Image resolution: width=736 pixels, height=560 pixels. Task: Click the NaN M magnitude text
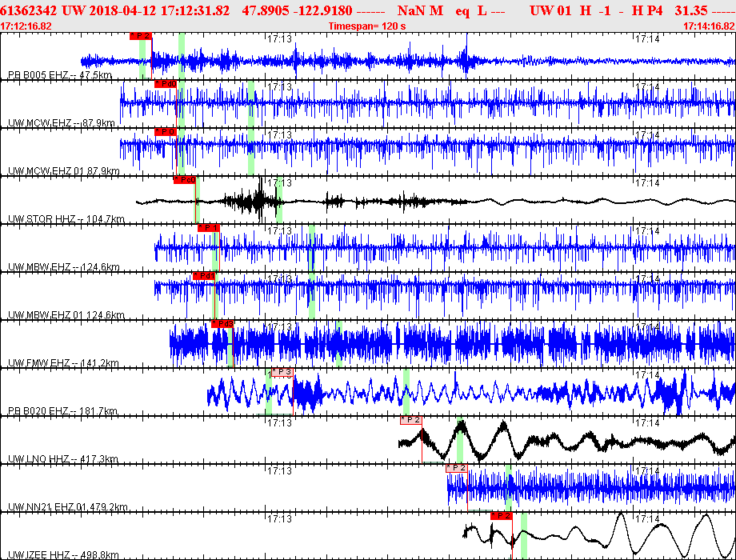pos(420,10)
